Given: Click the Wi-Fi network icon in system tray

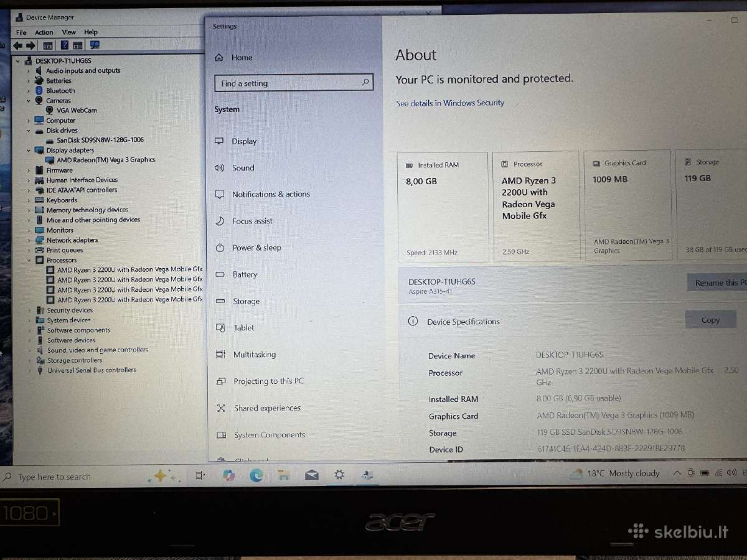Looking at the screenshot, I should 720,472.
